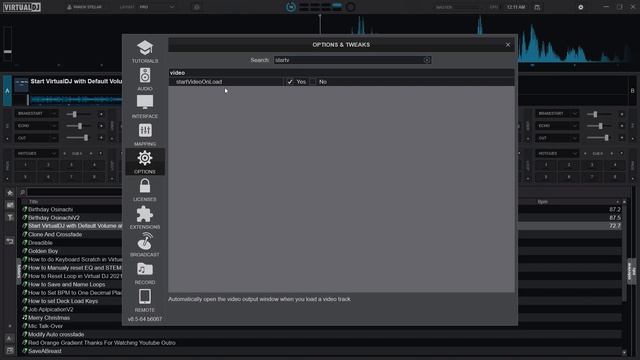Trigger left deck hotcue pad 6
Screen dimensions: 640x360
point(48,177)
